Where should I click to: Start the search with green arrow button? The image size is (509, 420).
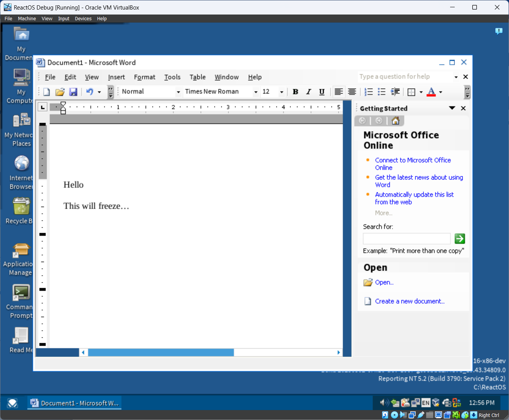pos(460,239)
